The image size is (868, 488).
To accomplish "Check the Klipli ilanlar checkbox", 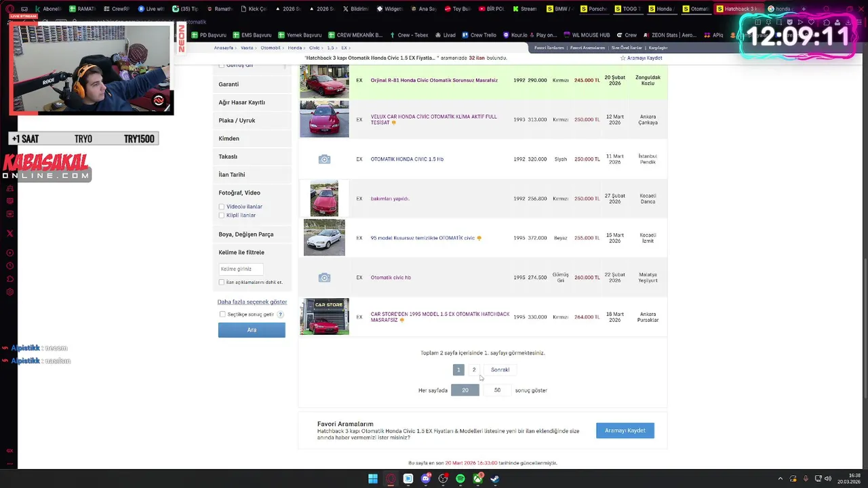I will [x=221, y=216].
